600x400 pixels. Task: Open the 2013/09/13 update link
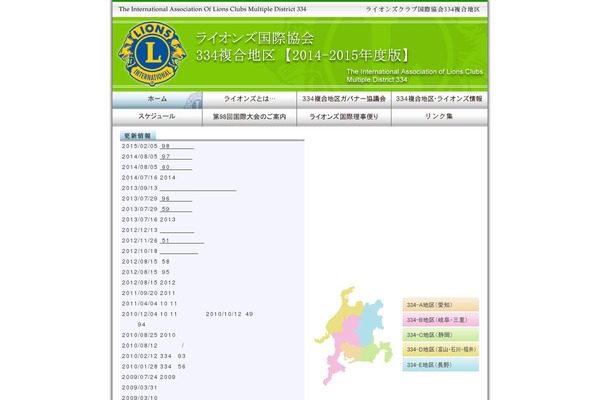(198, 188)
